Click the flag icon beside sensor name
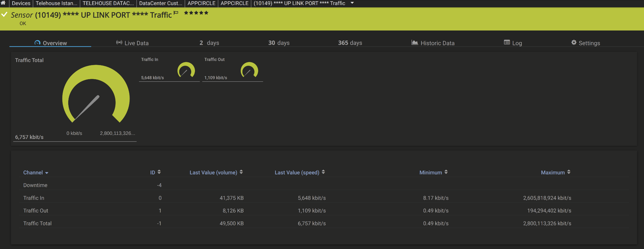The image size is (644, 249). (176, 13)
